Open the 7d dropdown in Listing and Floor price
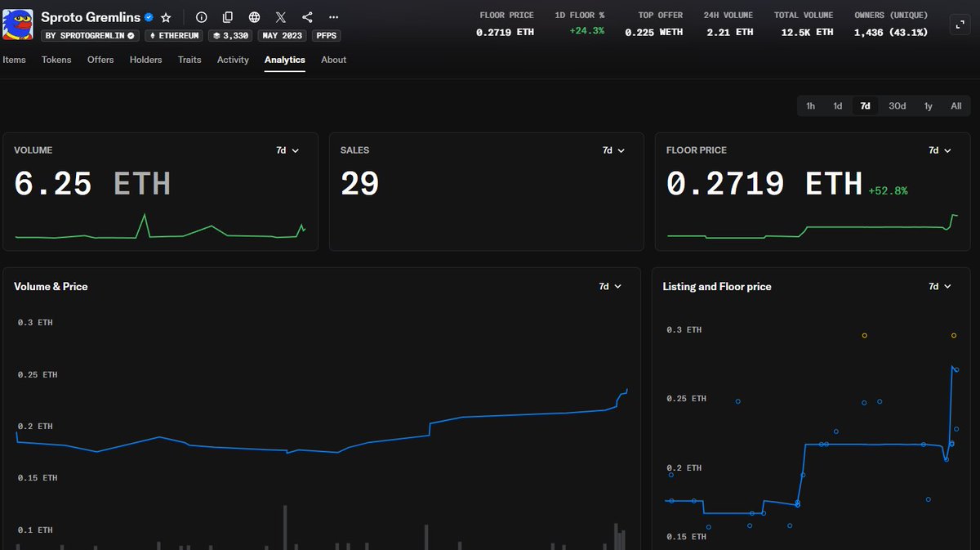This screenshot has width=980, height=550. (x=940, y=286)
